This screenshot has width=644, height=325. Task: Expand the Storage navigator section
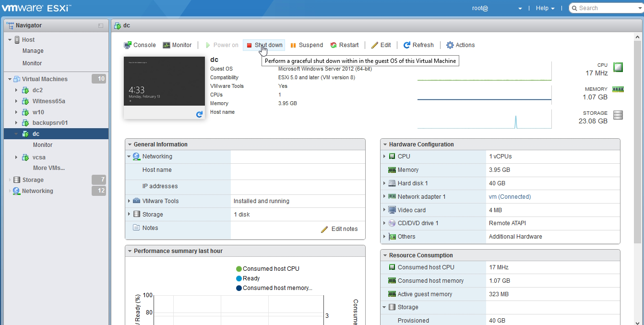(10, 180)
